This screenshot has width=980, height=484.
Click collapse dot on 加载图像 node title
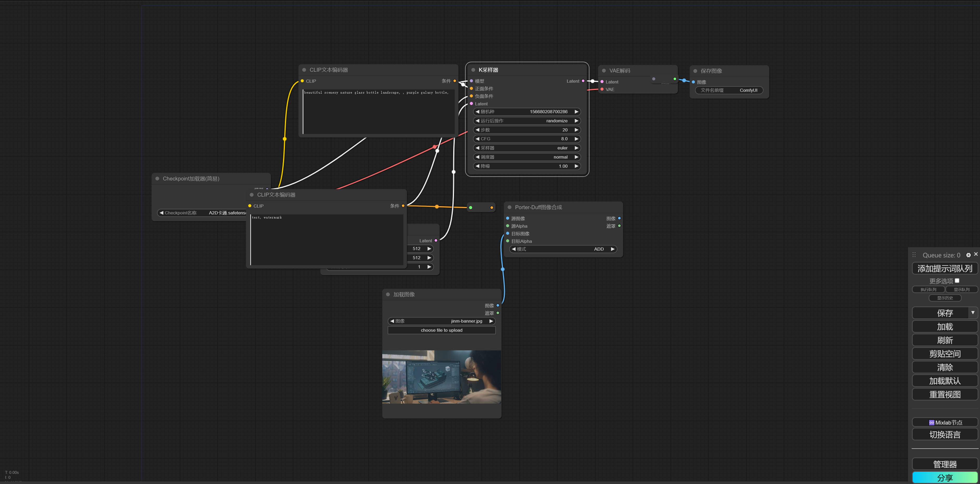[388, 294]
